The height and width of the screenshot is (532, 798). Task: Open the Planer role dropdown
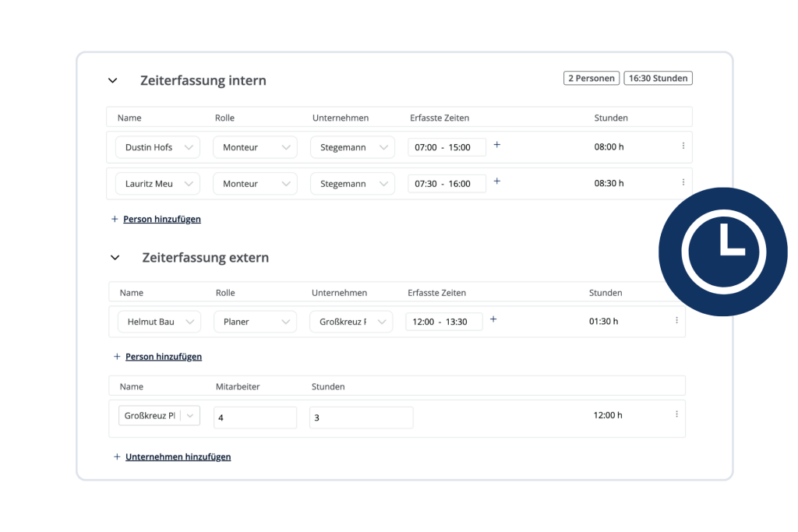[255, 322]
